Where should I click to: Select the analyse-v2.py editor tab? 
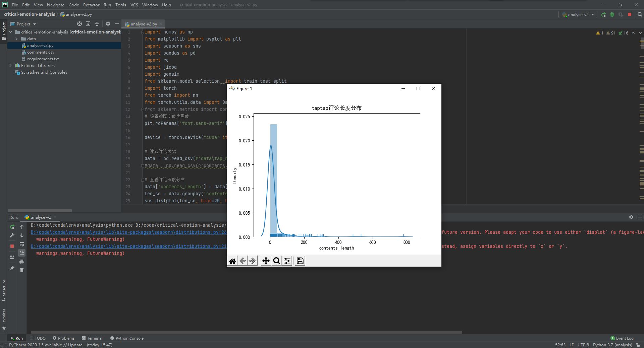tap(144, 24)
